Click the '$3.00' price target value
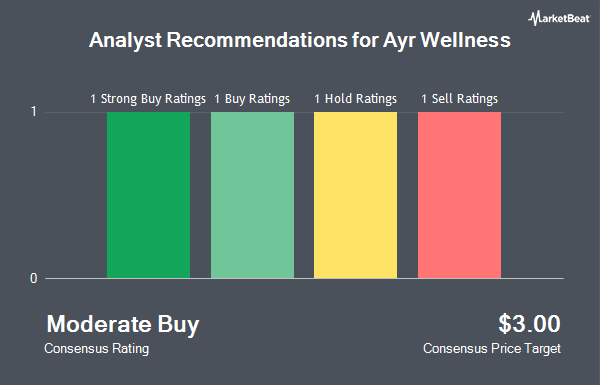Screen dimensions: 600x385 pyautogui.click(x=530, y=324)
